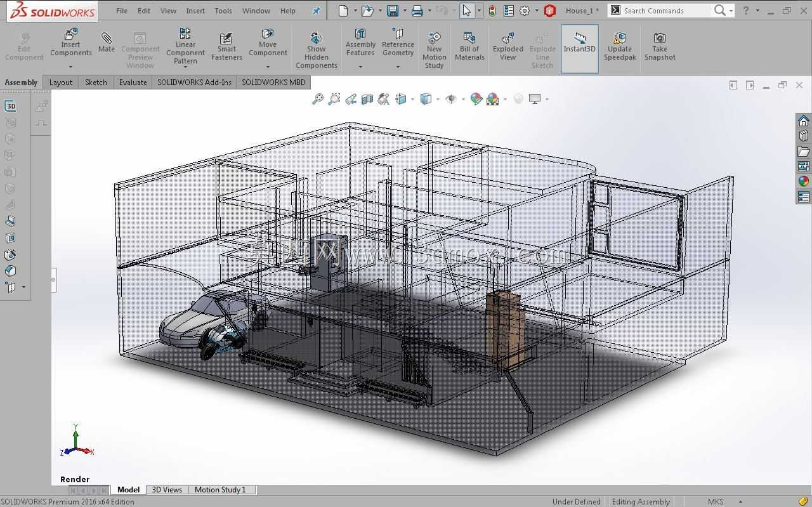This screenshot has width=812, height=507.
Task: Open the Tools menu
Action: tap(223, 11)
